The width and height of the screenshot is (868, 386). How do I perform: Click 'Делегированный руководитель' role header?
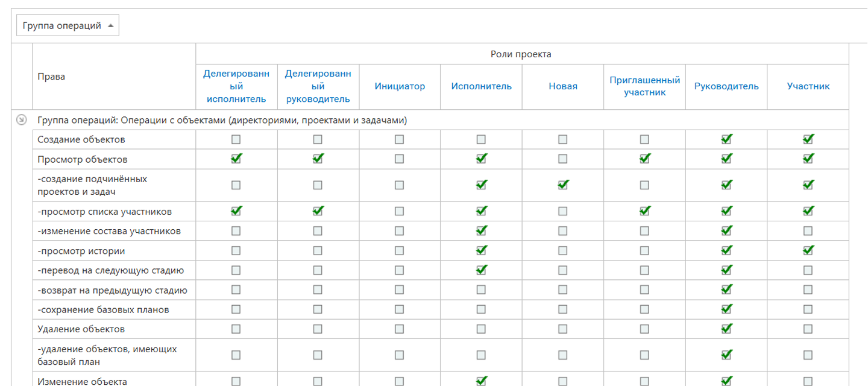click(318, 86)
